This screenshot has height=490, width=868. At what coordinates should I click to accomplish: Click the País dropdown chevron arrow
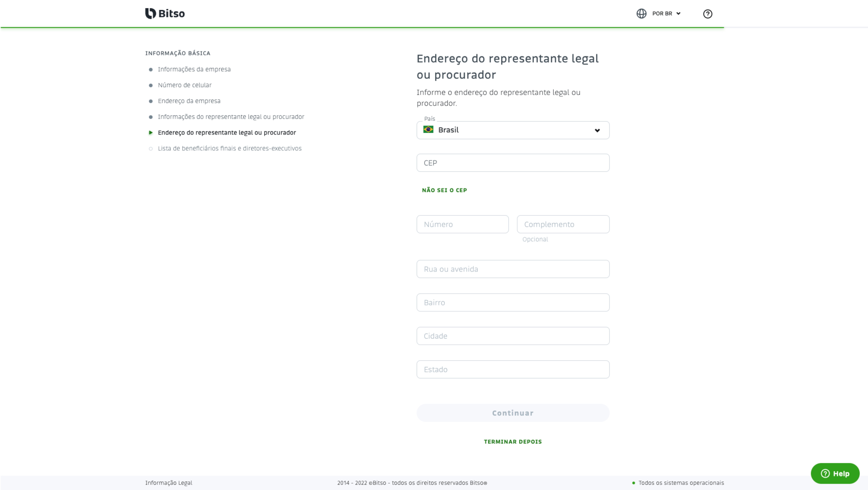[x=597, y=130]
